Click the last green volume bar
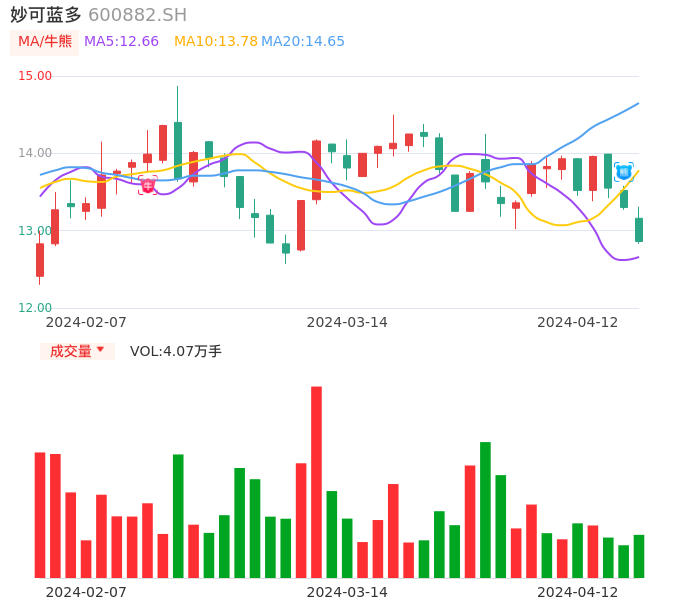 [639, 556]
